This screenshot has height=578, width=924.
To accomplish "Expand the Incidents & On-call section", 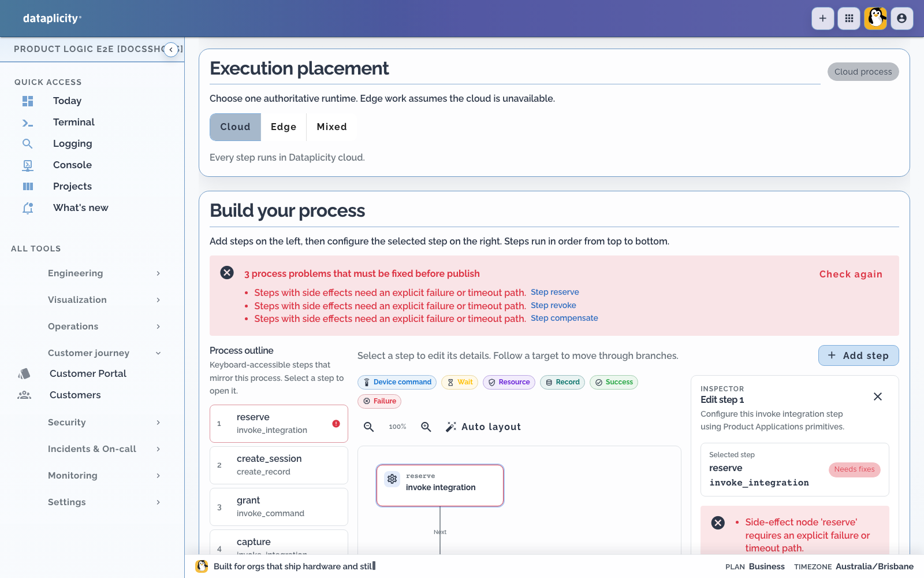I will coord(104,449).
